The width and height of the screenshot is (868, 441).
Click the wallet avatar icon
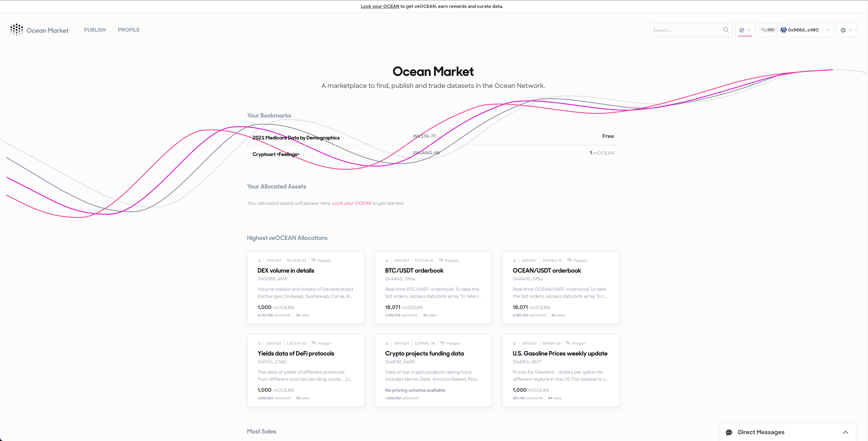(783, 30)
